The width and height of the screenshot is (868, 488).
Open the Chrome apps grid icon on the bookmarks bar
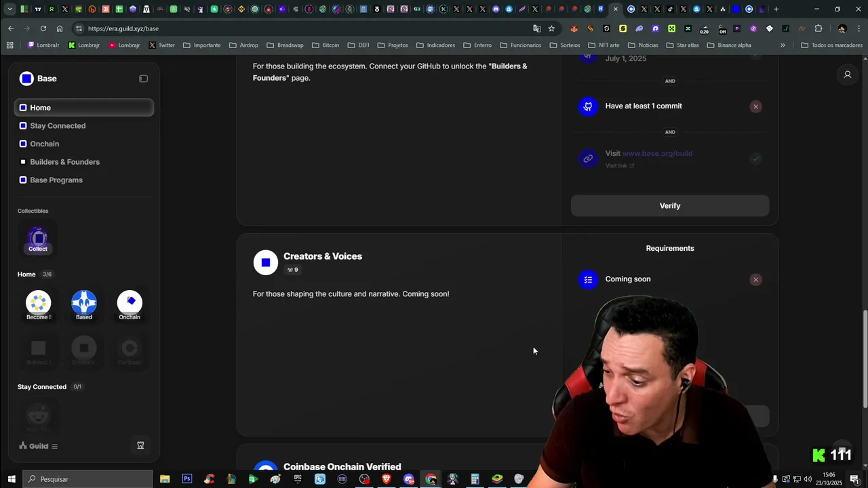pyautogui.click(x=9, y=45)
